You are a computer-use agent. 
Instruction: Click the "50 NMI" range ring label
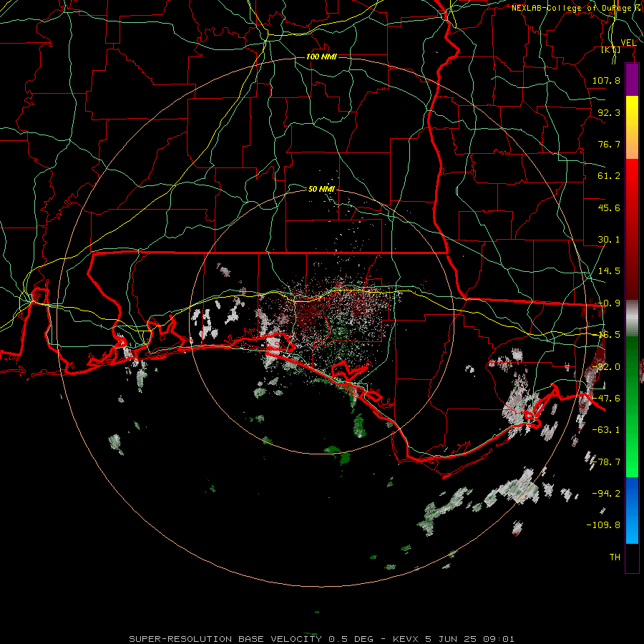point(321,189)
